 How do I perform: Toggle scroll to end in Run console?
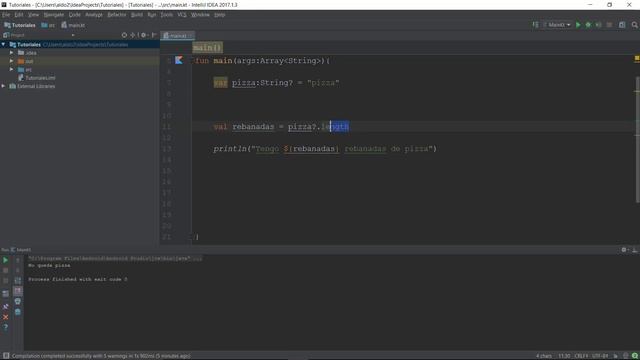(18, 291)
